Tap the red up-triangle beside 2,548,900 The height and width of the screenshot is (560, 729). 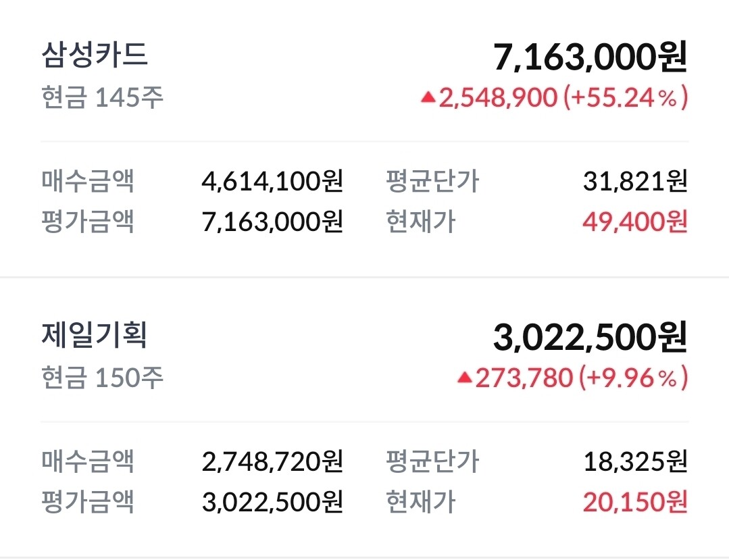pos(428,98)
